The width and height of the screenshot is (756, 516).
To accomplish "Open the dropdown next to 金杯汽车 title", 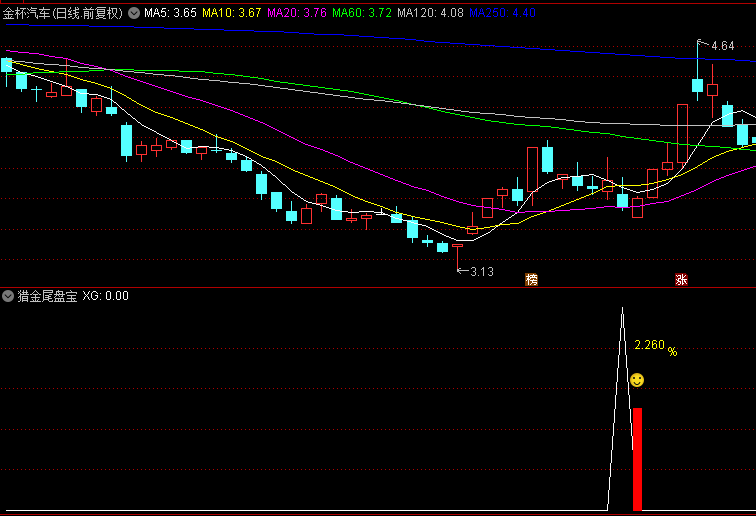I will point(134,13).
